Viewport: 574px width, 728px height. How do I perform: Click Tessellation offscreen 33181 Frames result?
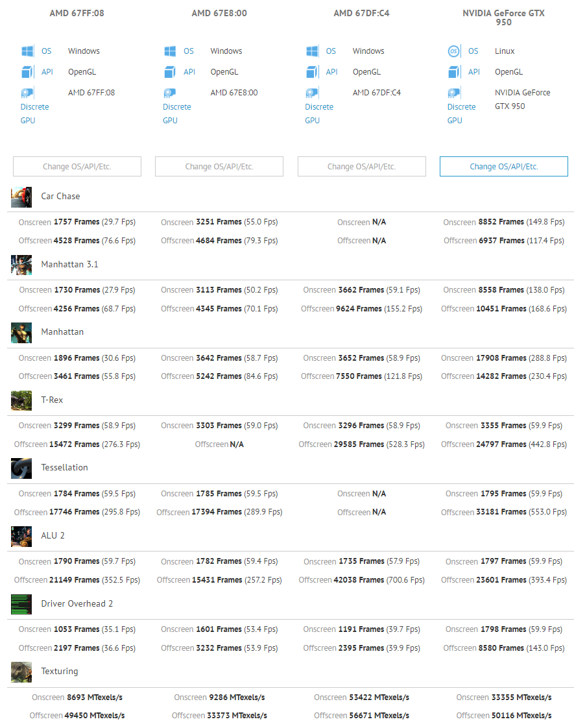tap(503, 512)
